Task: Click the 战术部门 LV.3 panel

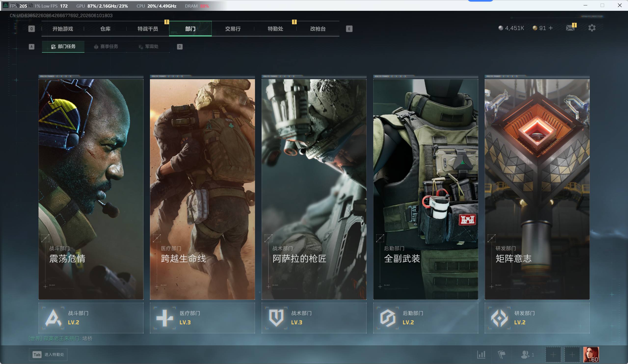Action: [314, 318]
